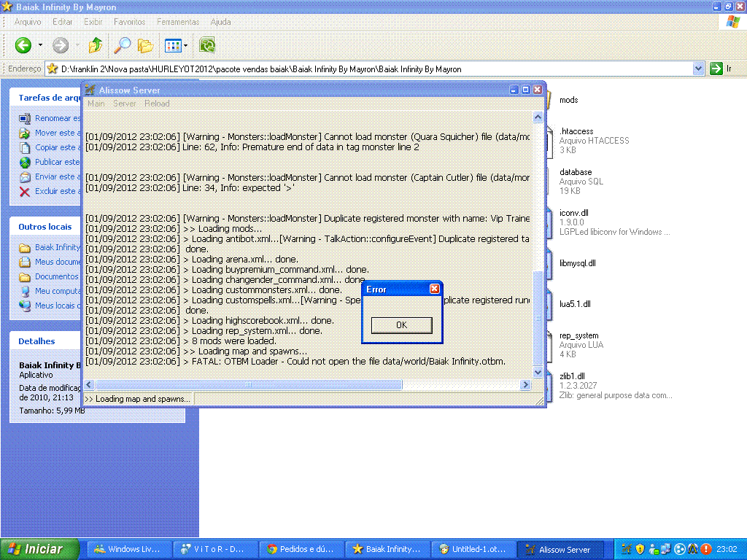747x560 pixels.
Task: Select the iconv.dll file
Action: pos(610,222)
